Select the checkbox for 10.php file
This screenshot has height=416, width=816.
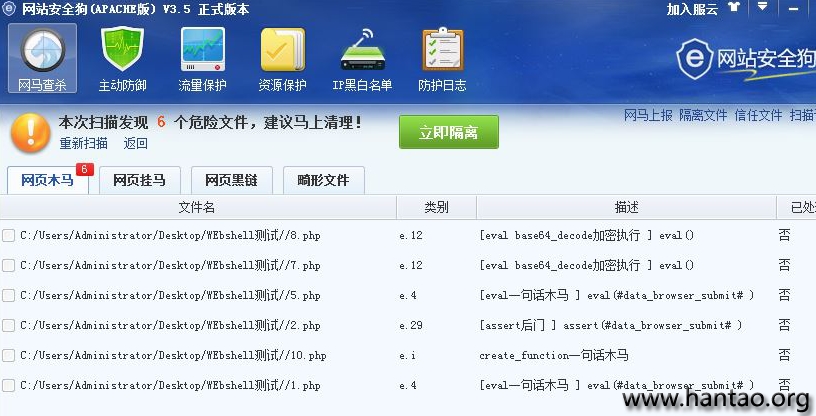[x=9, y=356]
